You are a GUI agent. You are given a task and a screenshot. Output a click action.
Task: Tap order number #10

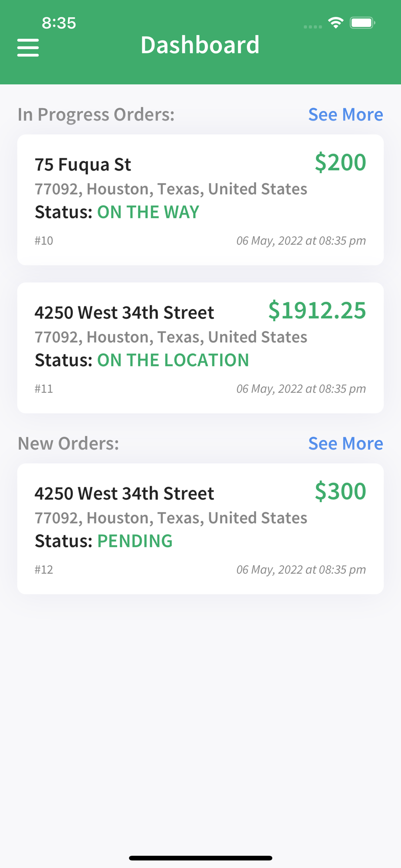tap(44, 241)
